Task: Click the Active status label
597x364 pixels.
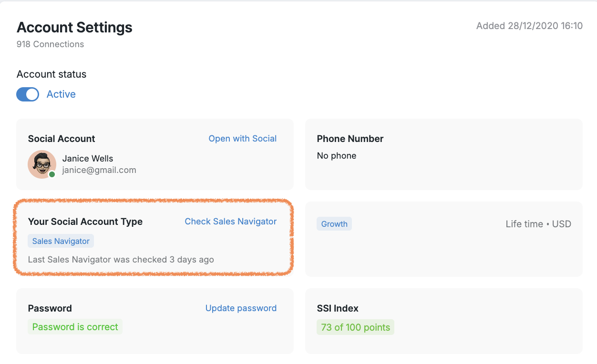Action: coord(61,94)
